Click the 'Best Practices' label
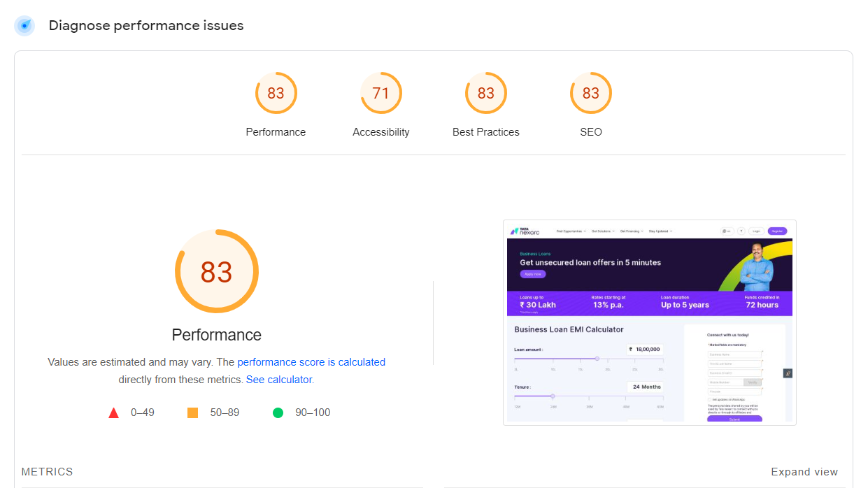Image resolution: width=868 pixels, height=488 pixels. 485,132
